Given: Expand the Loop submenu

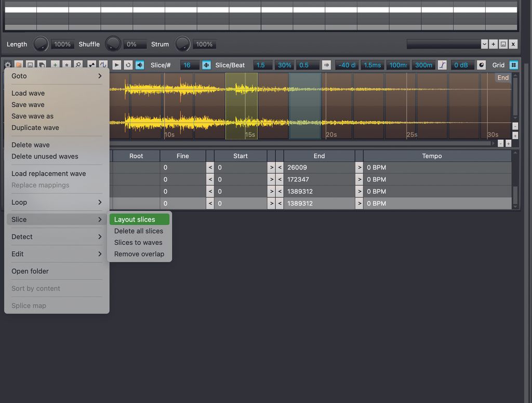Looking at the screenshot, I should coord(19,202).
